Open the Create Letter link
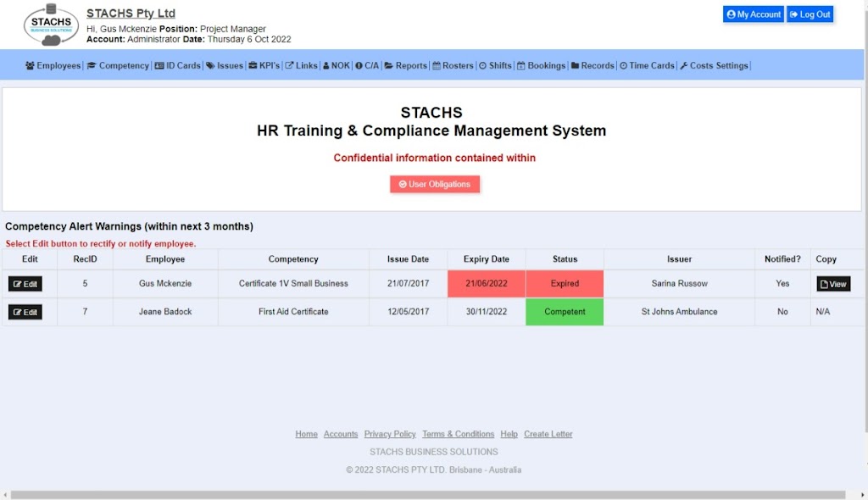Viewport: 868px width, 500px height. 548,434
